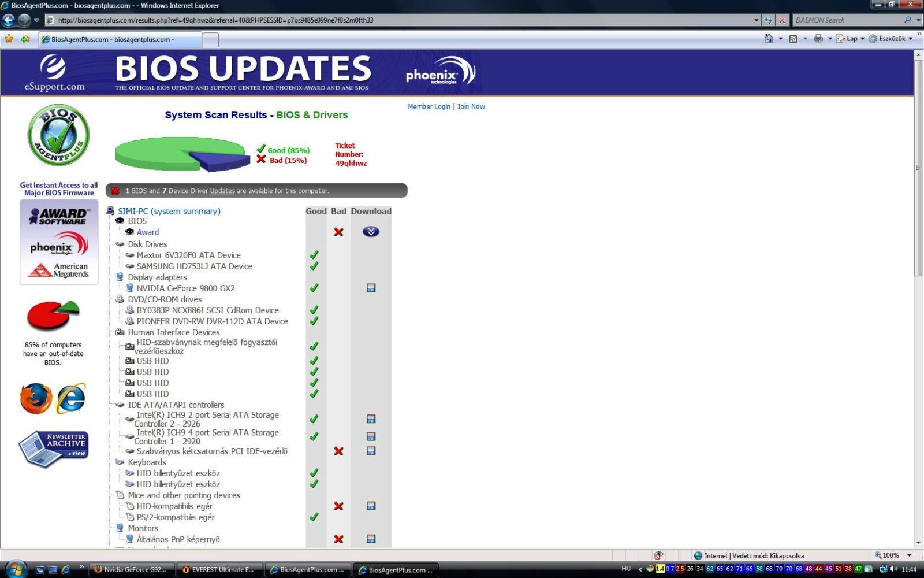Open the Lap menu

[850, 39]
